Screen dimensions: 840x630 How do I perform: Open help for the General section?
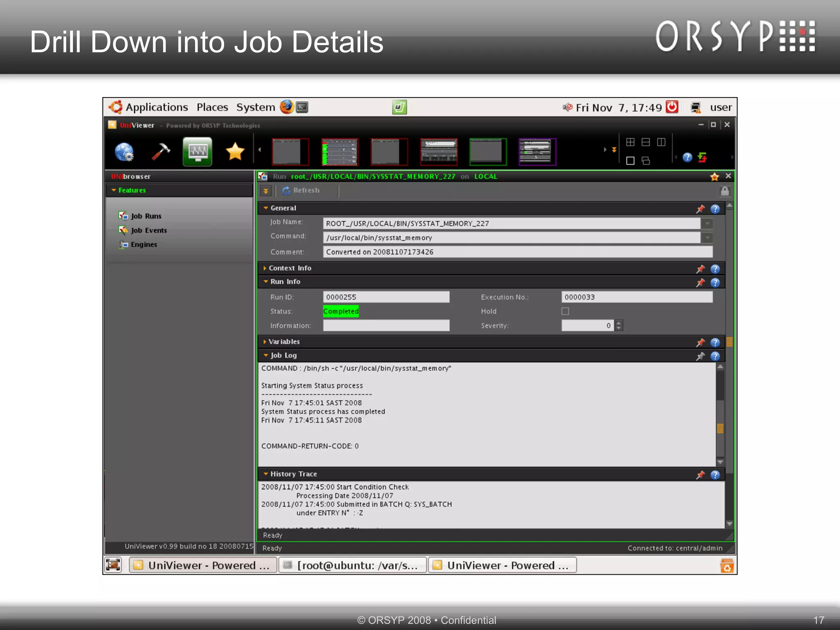715,209
